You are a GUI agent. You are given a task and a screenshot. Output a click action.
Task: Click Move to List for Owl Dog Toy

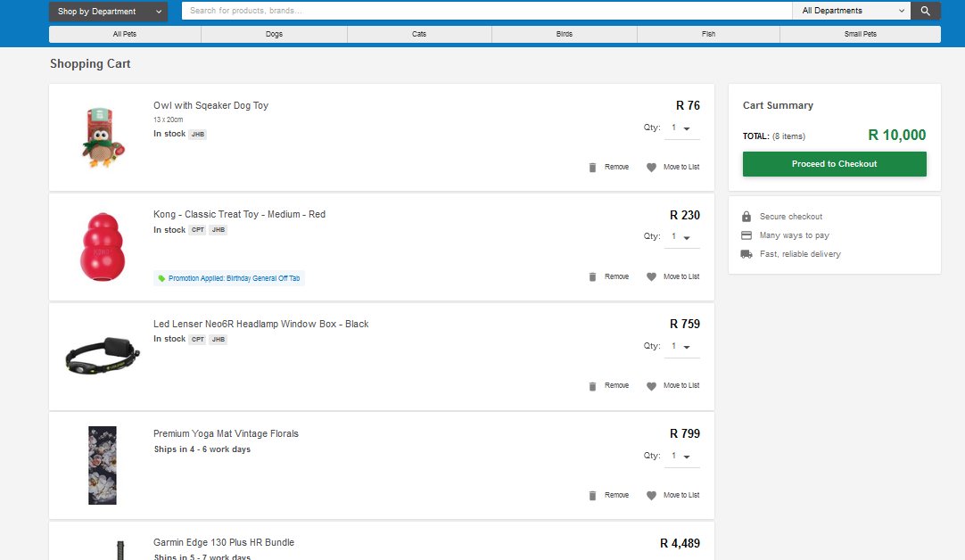coord(681,167)
